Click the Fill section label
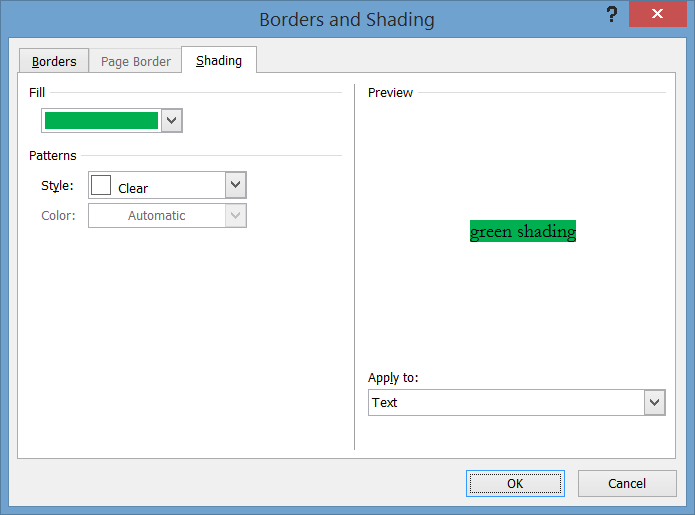The width and height of the screenshot is (695, 515). pos(37,93)
